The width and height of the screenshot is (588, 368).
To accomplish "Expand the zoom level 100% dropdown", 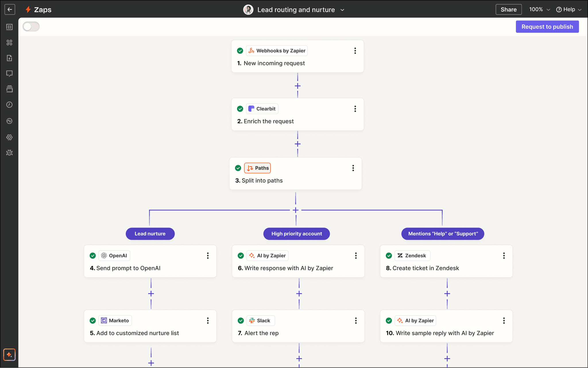I will coord(539,9).
